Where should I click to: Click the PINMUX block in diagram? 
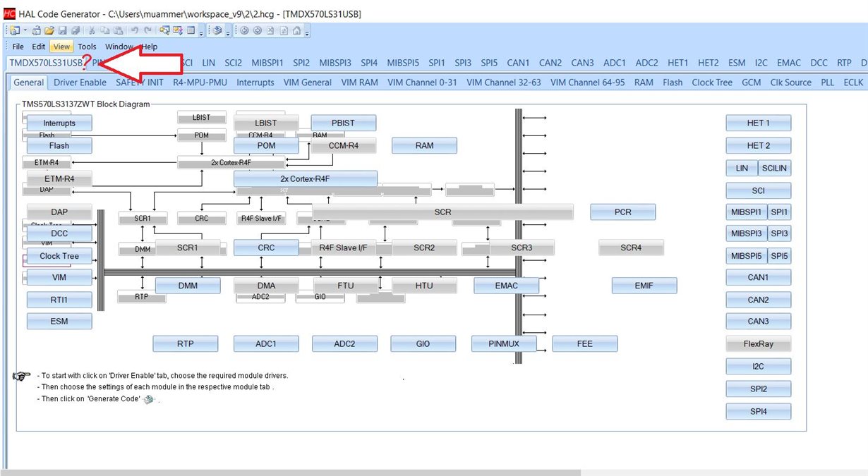coord(504,343)
